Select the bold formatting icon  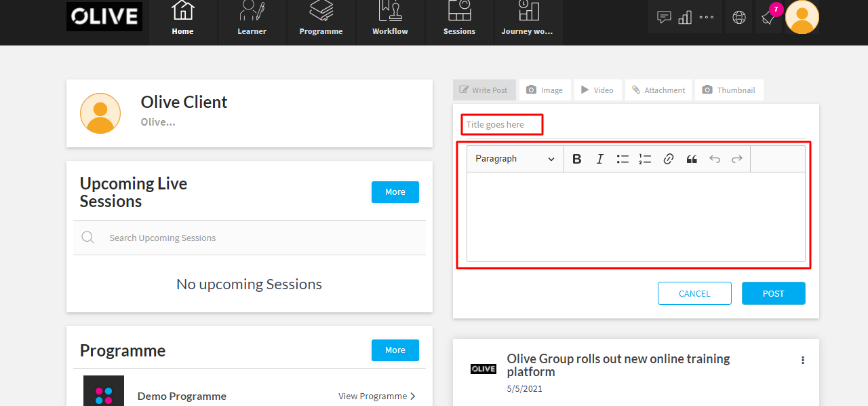(x=576, y=158)
